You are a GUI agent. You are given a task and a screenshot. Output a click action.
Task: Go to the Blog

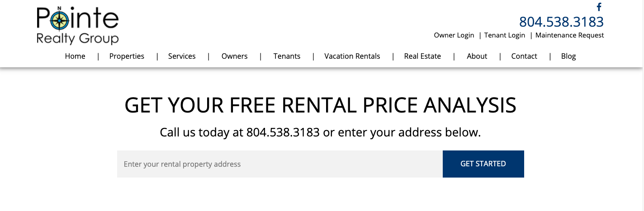tap(568, 56)
